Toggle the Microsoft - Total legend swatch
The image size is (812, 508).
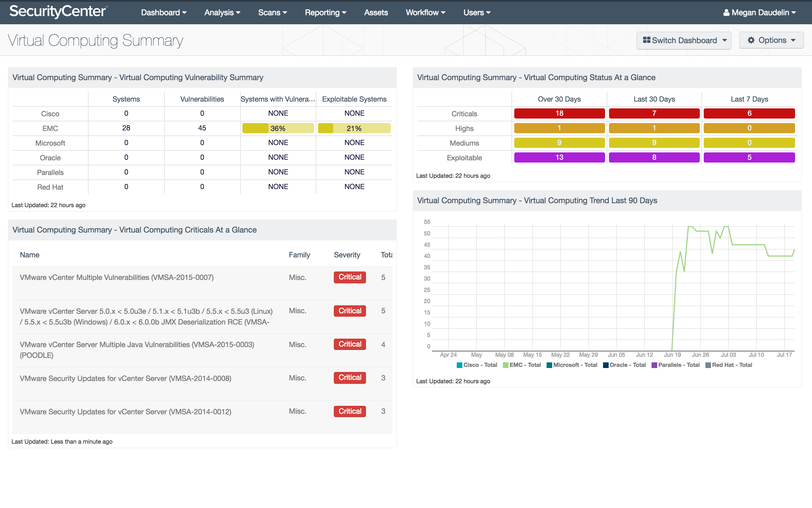549,365
